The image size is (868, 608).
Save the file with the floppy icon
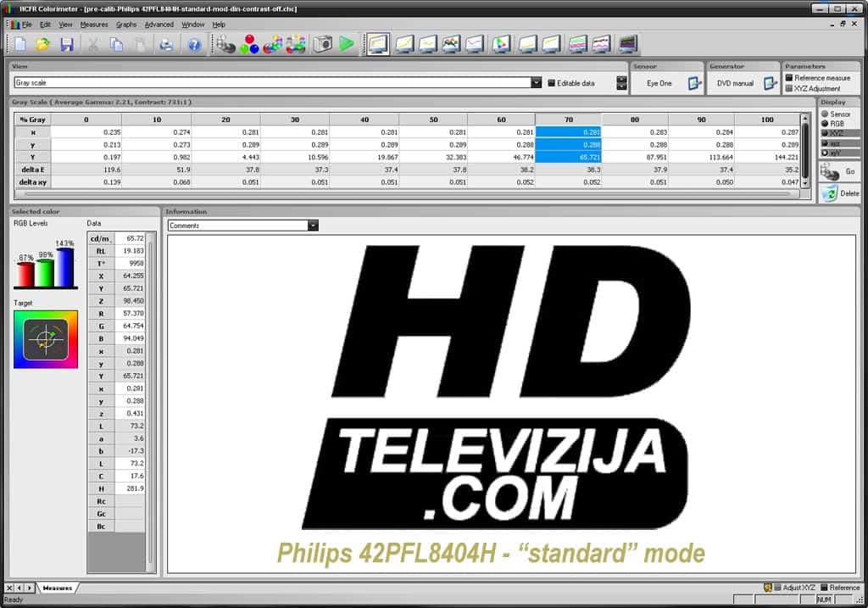click(67, 44)
